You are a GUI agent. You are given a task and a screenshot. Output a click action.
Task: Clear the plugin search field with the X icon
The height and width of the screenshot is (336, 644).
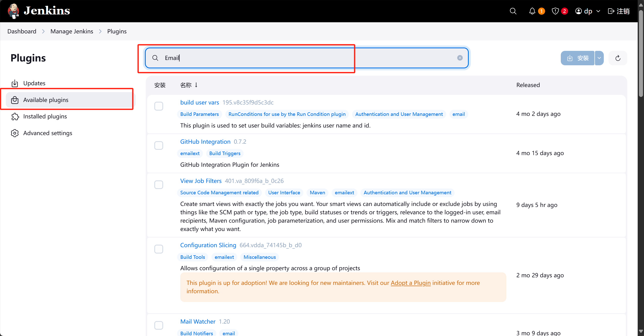460,58
